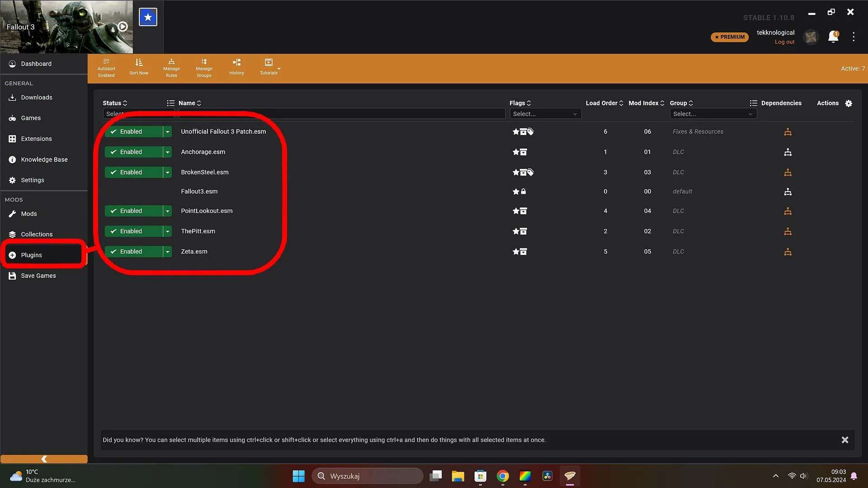The width and height of the screenshot is (868, 488).
Task: Open status dropdown arrow for ThePitt.esm
Action: (168, 231)
